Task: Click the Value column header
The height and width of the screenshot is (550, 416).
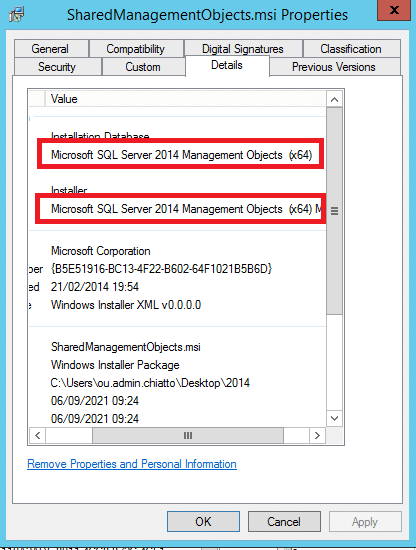Action: click(186, 99)
